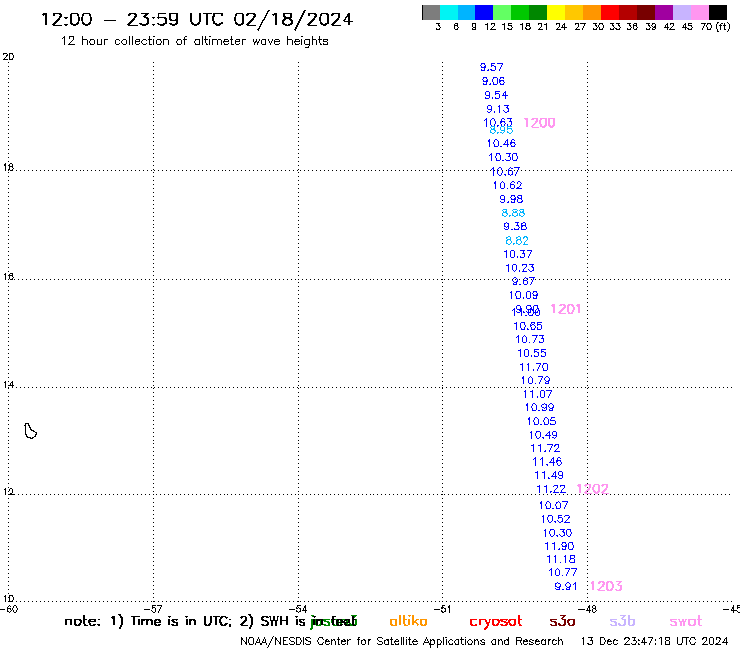
Task: Click the (ft) unit label beside the color scale
Action: coord(723,27)
